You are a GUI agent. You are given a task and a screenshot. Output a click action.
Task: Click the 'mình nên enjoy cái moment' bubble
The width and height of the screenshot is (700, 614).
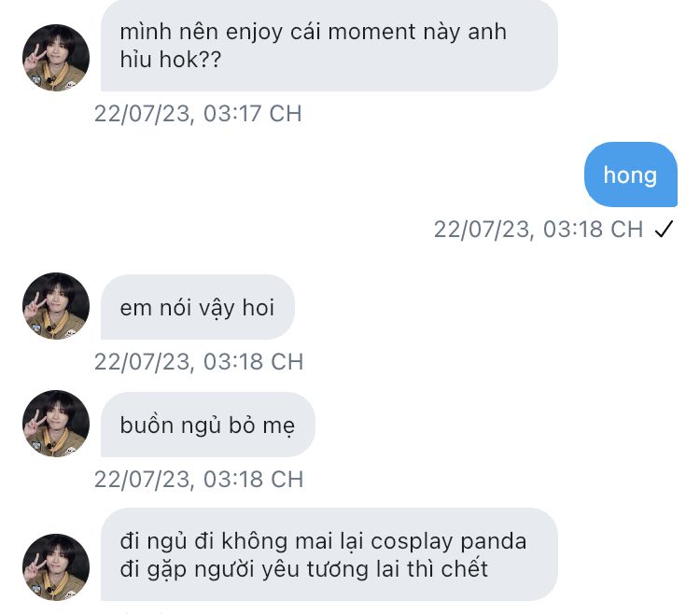pos(329,44)
